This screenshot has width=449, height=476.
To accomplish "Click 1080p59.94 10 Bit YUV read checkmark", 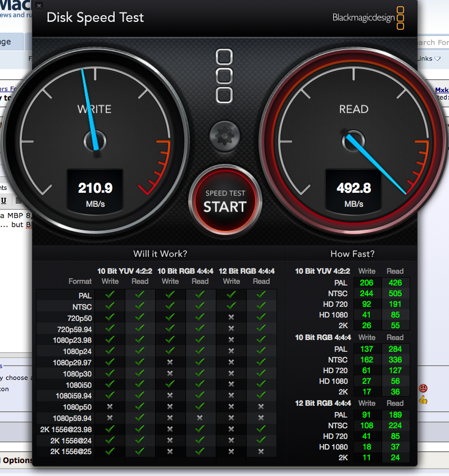I will pyautogui.click(x=140, y=418).
